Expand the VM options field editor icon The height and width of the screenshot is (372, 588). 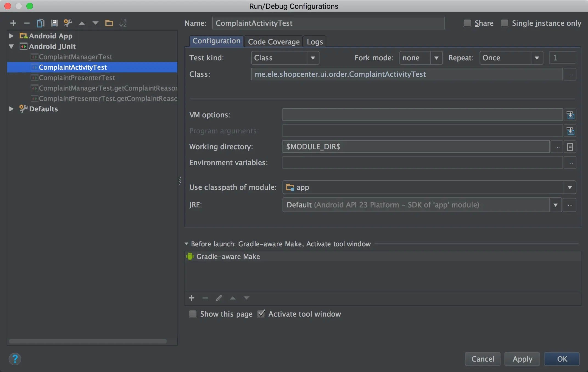click(570, 115)
